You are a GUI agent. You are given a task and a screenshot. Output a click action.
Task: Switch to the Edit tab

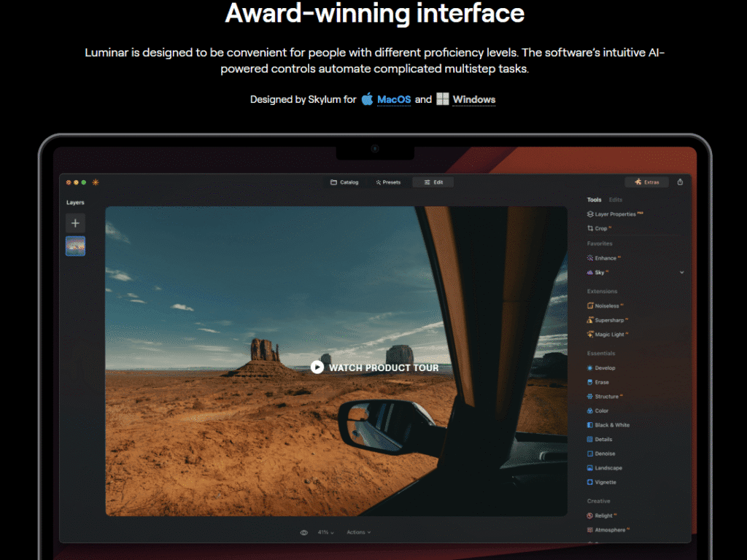(433, 182)
